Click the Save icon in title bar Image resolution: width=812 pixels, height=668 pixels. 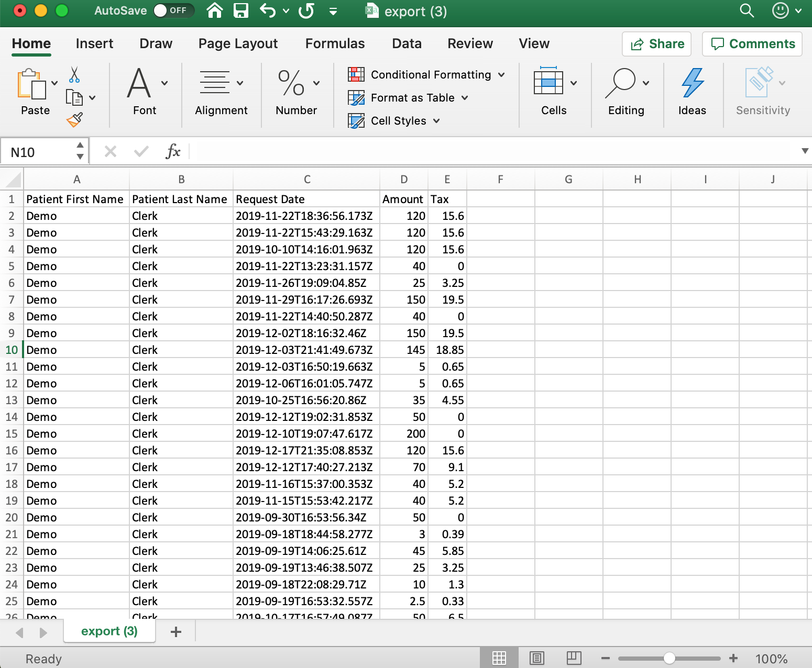(240, 11)
